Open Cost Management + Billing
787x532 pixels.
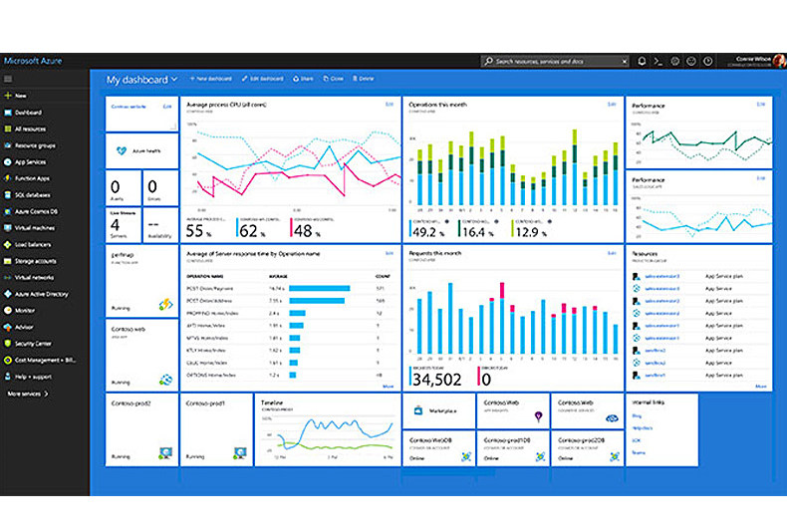(x=40, y=360)
